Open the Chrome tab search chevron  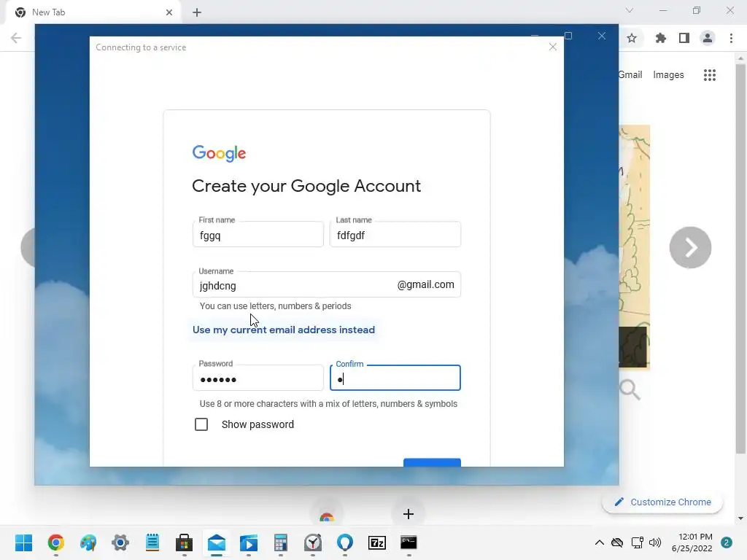click(630, 10)
